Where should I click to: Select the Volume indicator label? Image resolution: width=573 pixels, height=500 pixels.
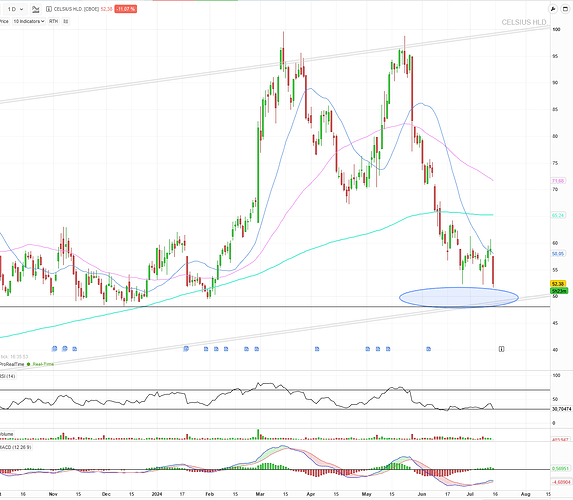[7, 434]
